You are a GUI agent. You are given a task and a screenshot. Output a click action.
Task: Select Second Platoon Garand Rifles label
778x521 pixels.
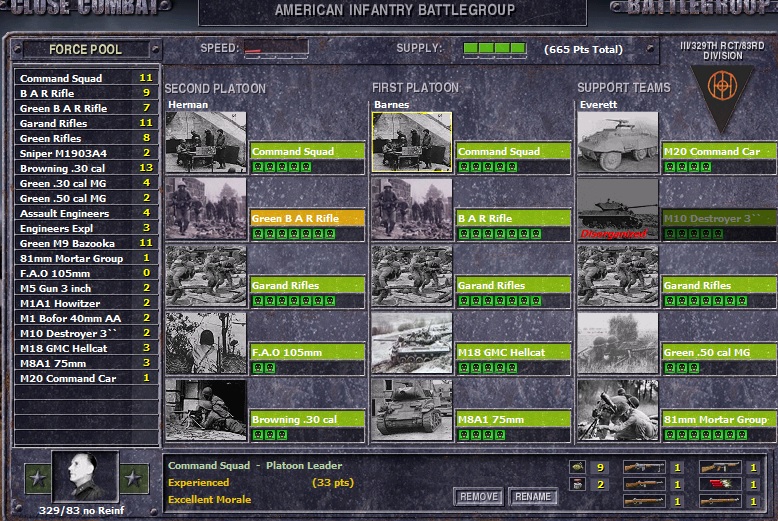pos(307,285)
